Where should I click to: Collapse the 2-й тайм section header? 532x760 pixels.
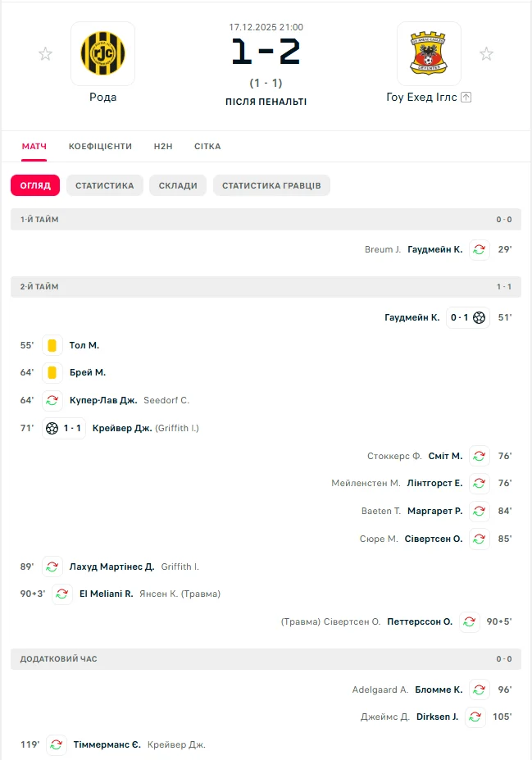[266, 287]
